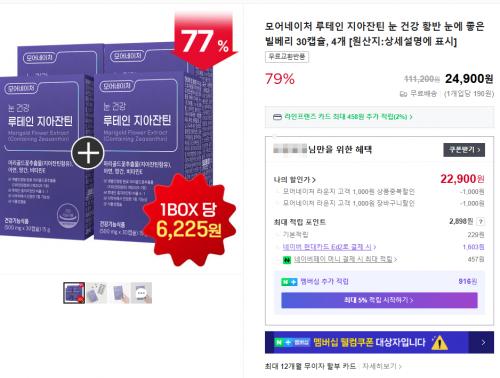Click the N+ membership badge icon

point(289,282)
